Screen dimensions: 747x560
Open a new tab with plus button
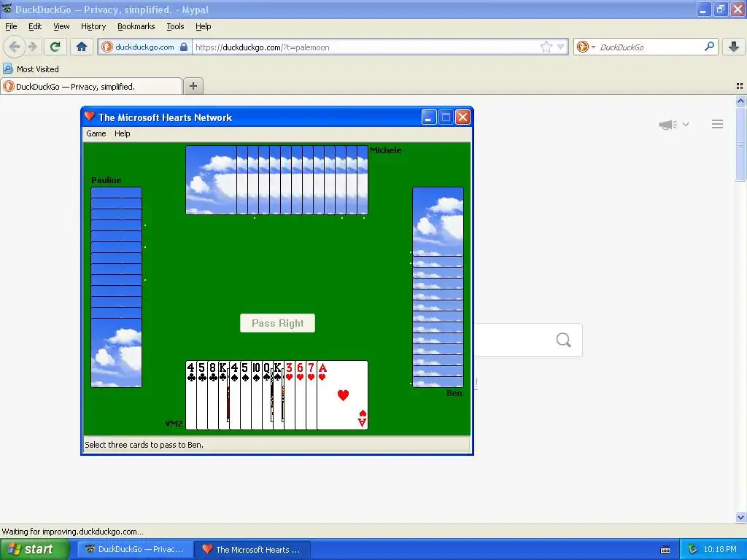193,86
